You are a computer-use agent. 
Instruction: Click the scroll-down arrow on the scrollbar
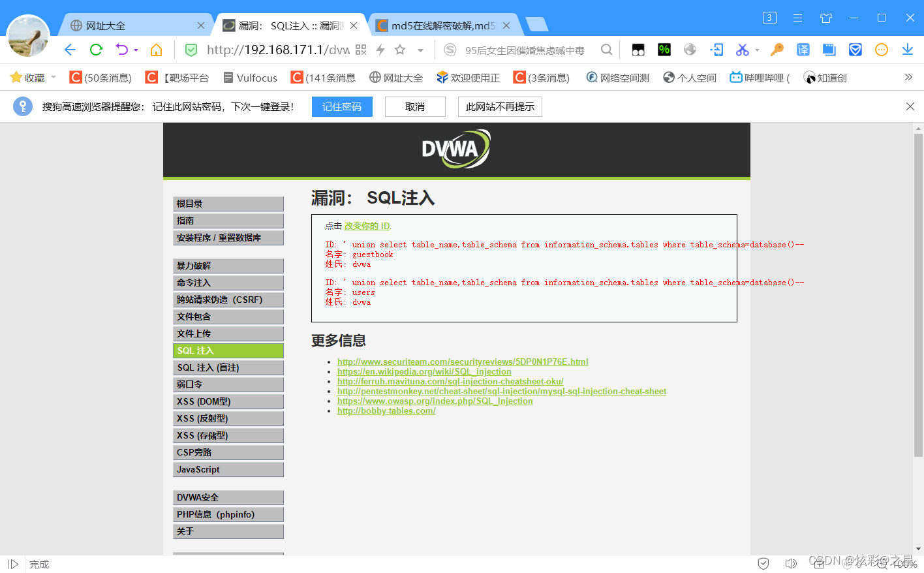918,550
